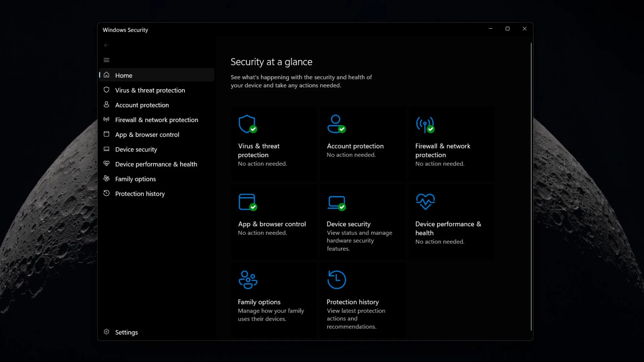Screen dimensions: 644x362
Task: Open Virus & threat protection sidebar item
Action: (x=150, y=90)
